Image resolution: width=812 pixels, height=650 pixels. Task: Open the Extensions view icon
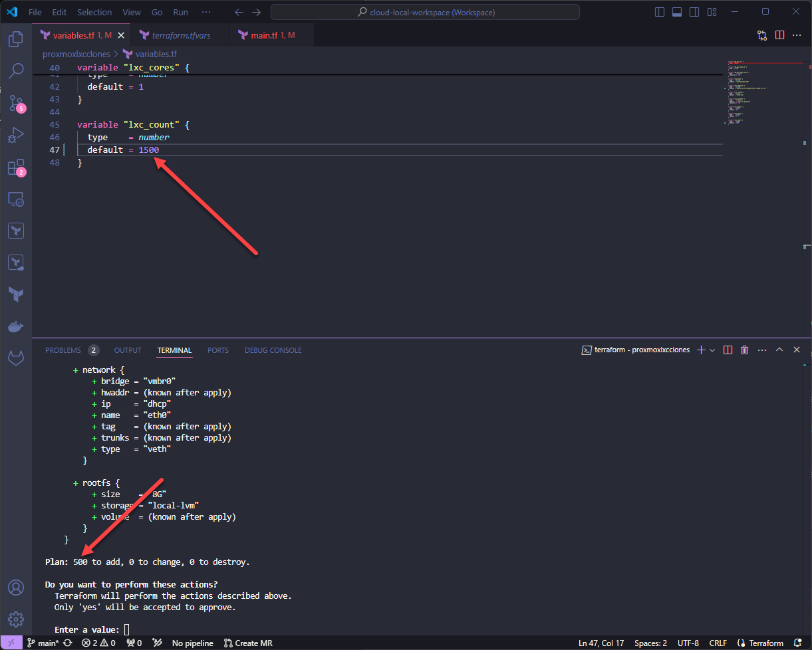click(16, 167)
